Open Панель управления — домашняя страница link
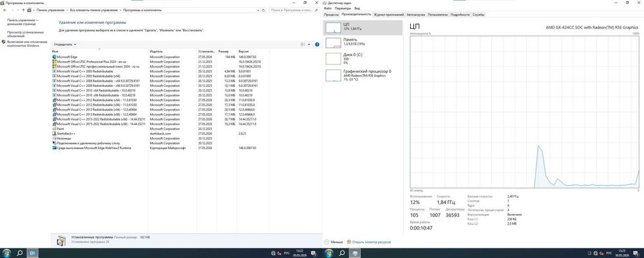 [23, 22]
